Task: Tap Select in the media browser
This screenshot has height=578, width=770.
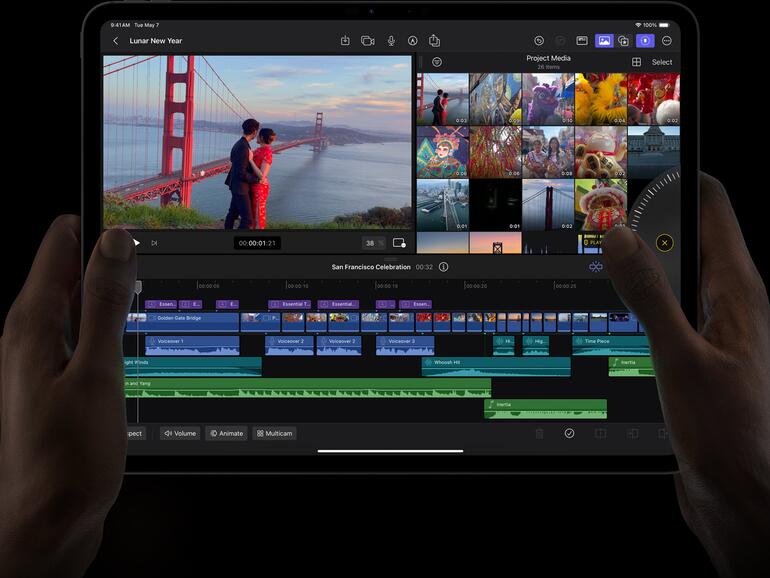Action: 662,62
